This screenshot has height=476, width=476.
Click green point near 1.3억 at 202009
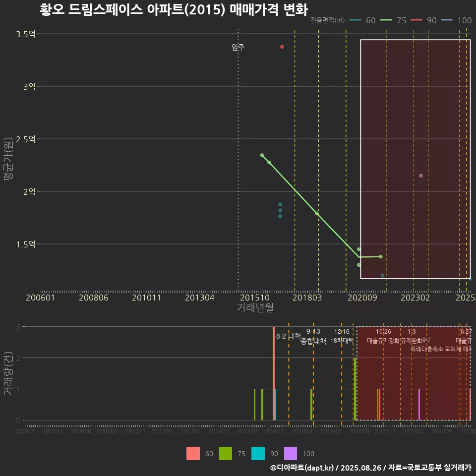pos(358,265)
